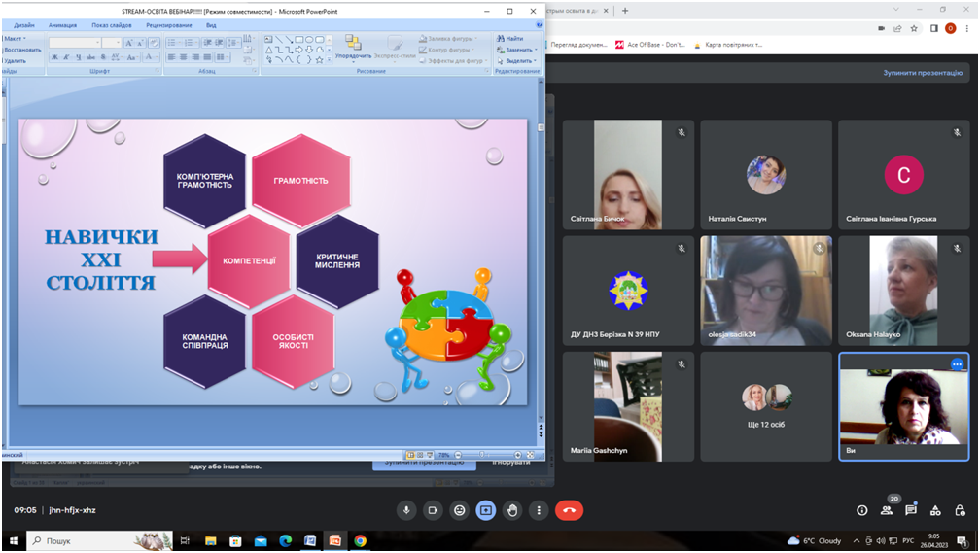Open PowerPoint help question-mark icon

[x=540, y=24]
